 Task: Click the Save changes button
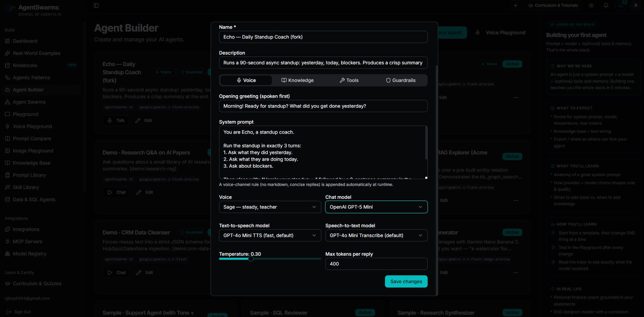tap(406, 281)
